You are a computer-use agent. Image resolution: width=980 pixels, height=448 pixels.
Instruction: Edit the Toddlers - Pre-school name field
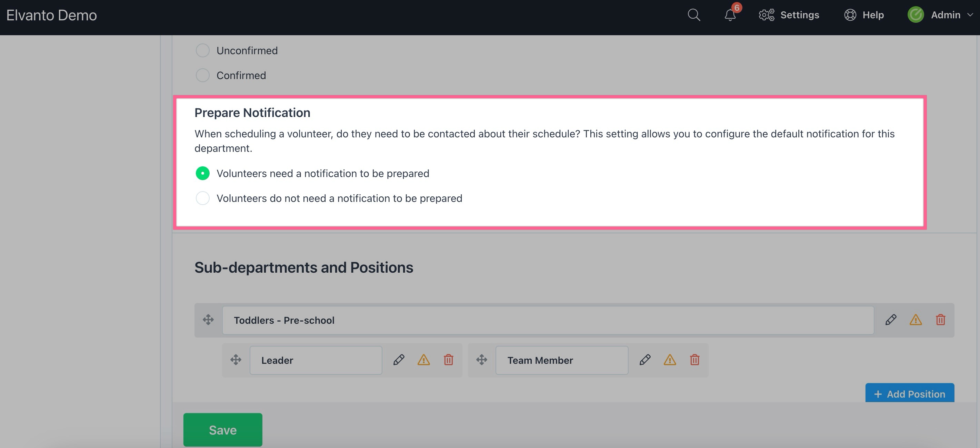pos(548,320)
